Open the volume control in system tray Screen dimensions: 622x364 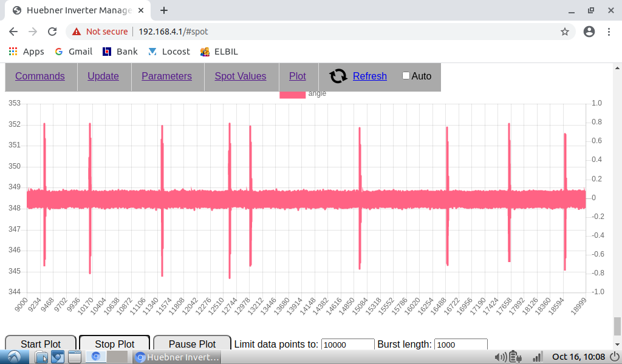(x=501, y=357)
